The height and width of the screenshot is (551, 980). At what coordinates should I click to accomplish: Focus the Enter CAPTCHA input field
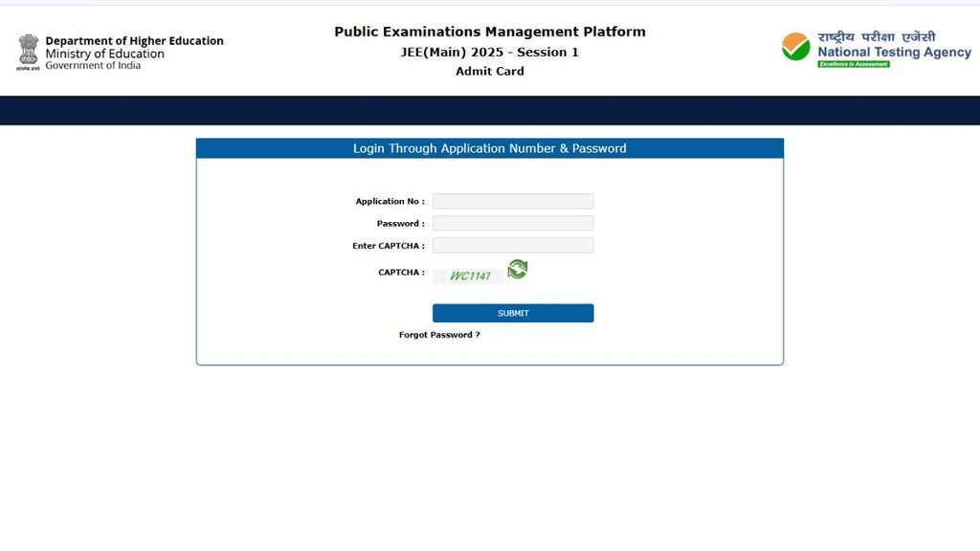coord(513,245)
